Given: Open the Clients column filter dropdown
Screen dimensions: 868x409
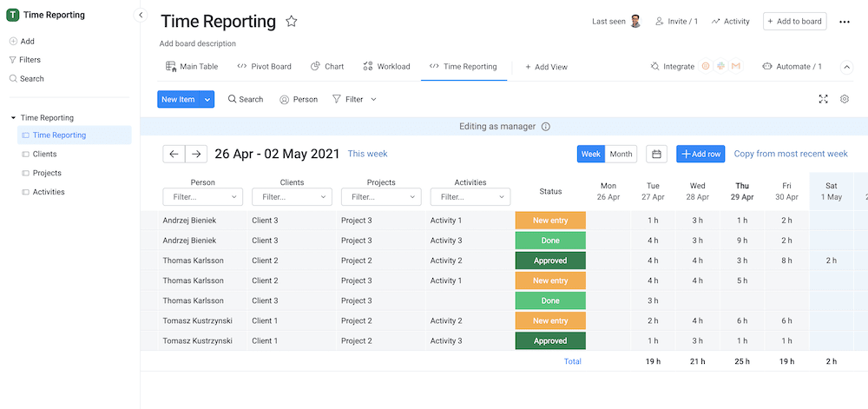Looking at the screenshot, I should [x=292, y=196].
